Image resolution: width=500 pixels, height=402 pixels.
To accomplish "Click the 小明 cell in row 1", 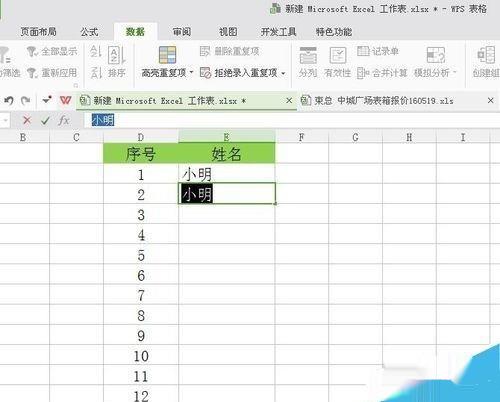I will click(x=227, y=173).
